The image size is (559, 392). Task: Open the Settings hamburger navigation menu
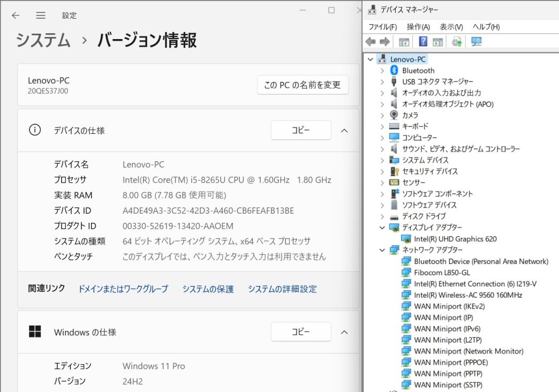[x=41, y=16]
